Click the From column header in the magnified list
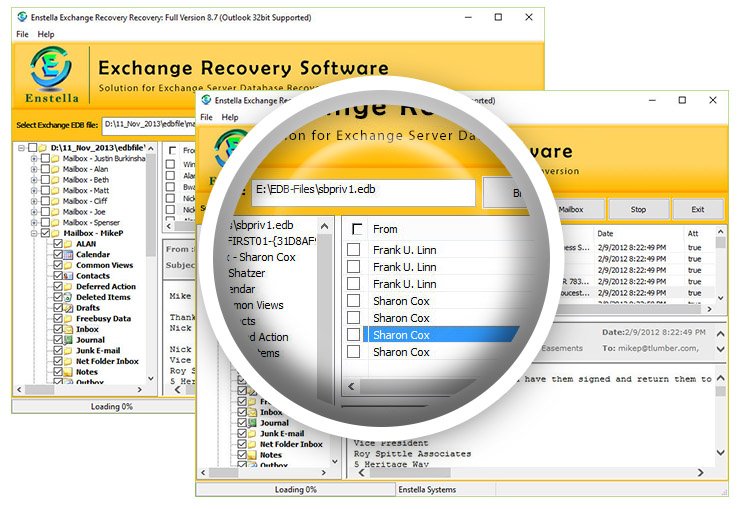Image resolution: width=739 pixels, height=509 pixels. (385, 230)
